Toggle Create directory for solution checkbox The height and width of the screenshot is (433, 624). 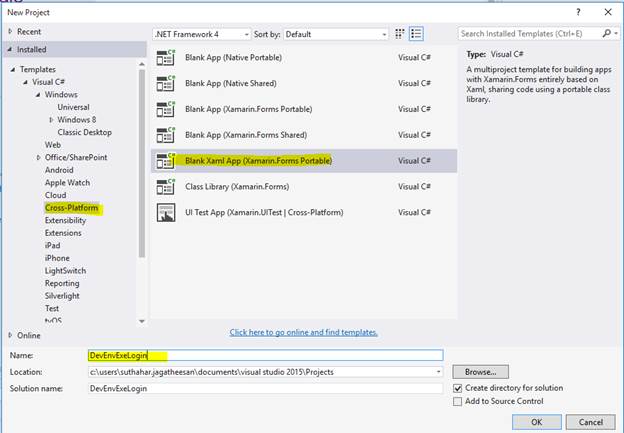pos(458,388)
